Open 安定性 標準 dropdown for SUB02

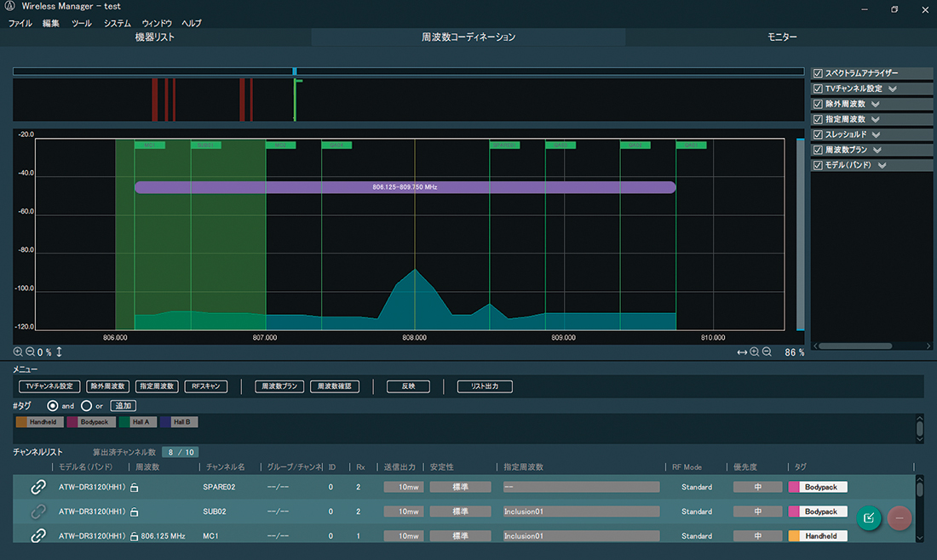click(460, 511)
